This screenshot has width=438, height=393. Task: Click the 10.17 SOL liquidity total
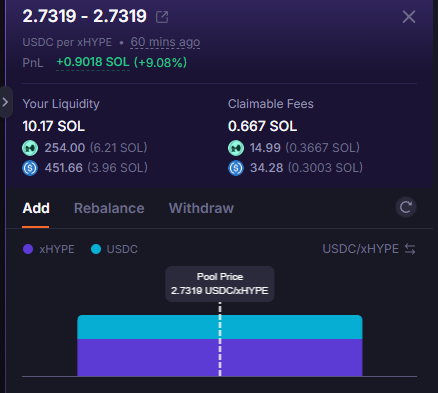(54, 126)
